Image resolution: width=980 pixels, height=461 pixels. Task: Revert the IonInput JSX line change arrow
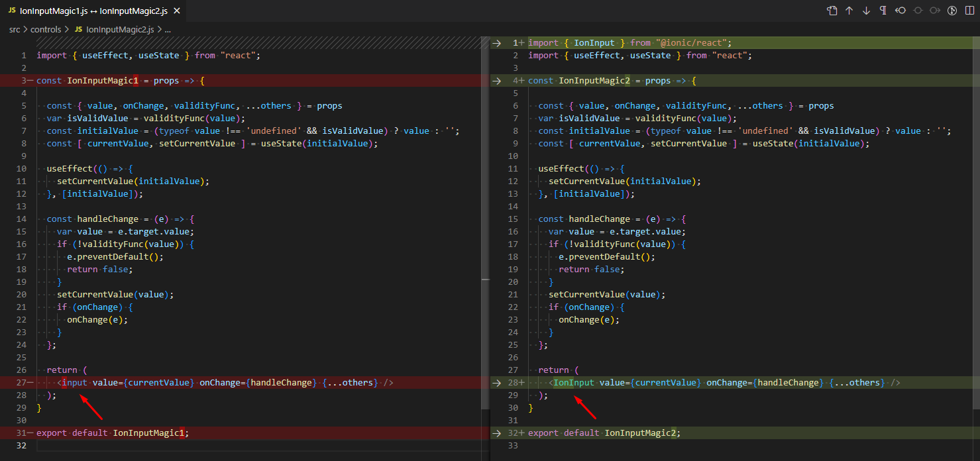(x=496, y=383)
